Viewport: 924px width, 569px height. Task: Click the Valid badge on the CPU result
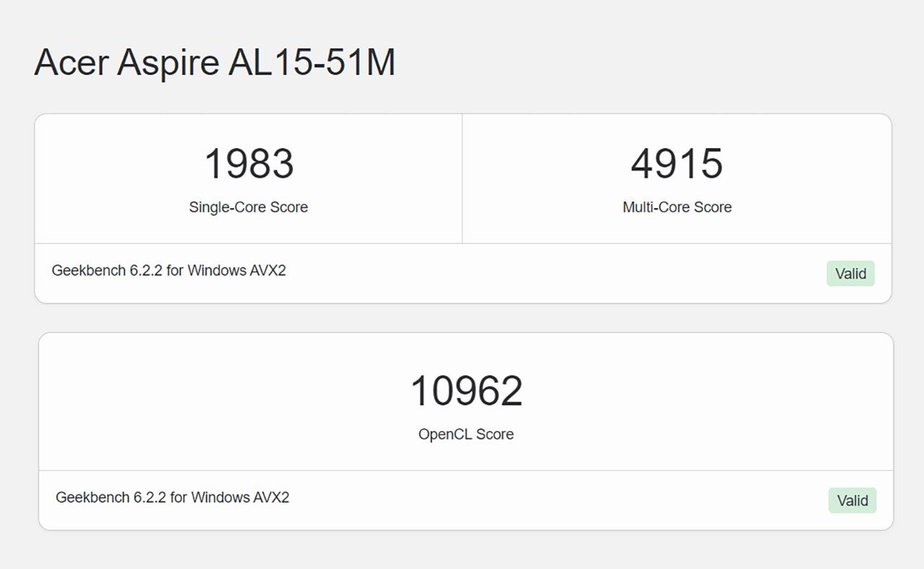(x=850, y=274)
